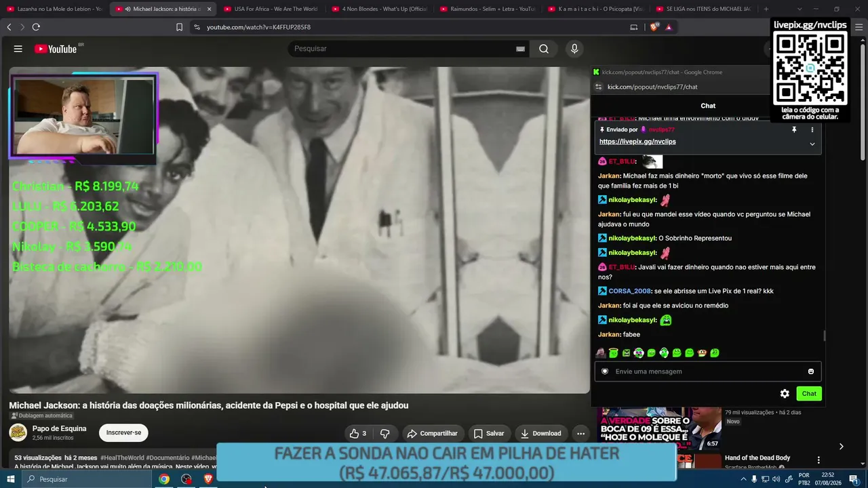
Task: Click the POR PTB2 language indicator
Action: 804,479
